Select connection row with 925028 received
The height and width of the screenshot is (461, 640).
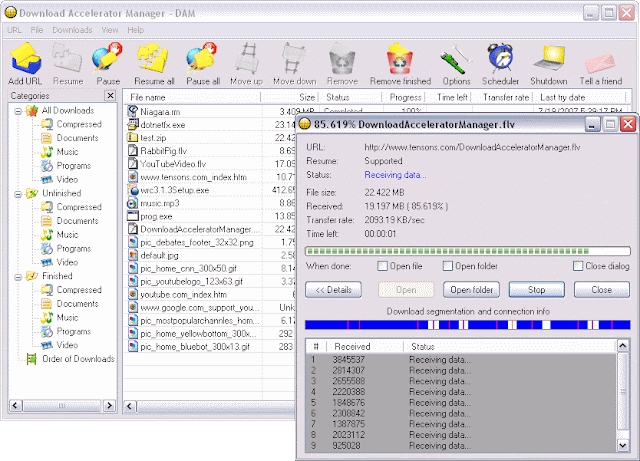point(461,445)
